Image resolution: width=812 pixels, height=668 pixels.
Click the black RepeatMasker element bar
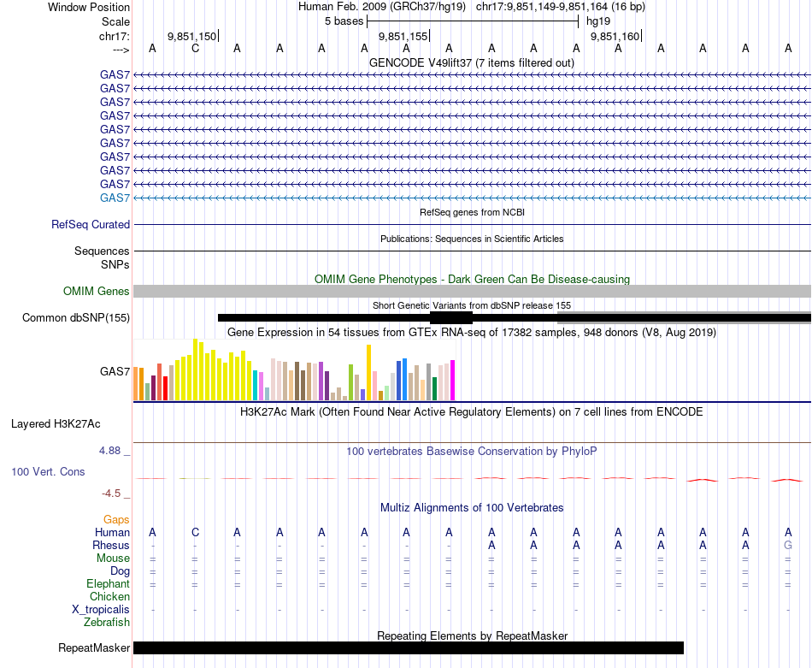pos(408,648)
